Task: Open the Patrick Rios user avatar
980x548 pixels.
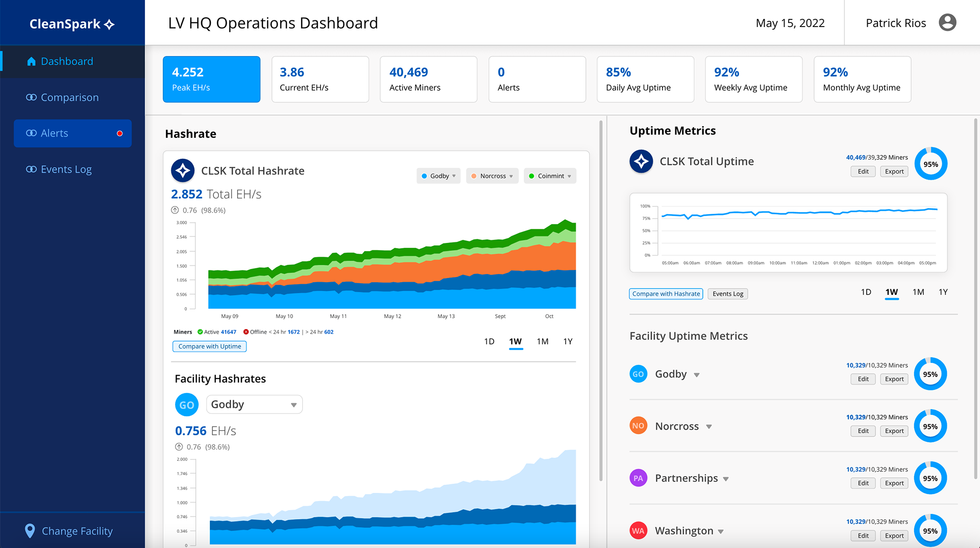Action: tap(947, 22)
